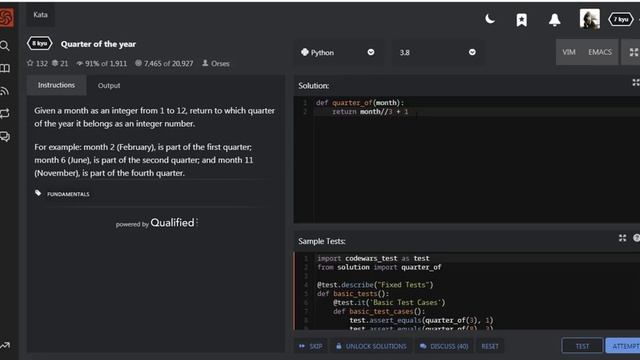Click the RESET button
Viewport: 640px width, 360px height.
click(490, 346)
